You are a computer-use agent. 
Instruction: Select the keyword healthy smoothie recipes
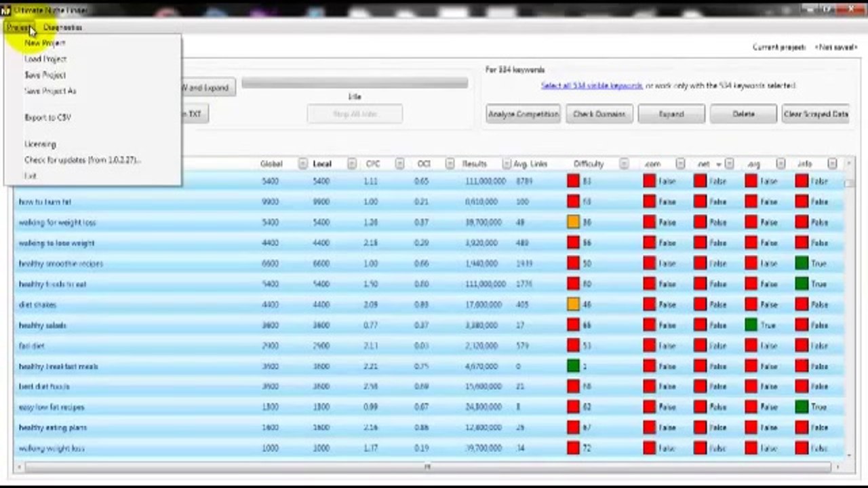(x=61, y=264)
